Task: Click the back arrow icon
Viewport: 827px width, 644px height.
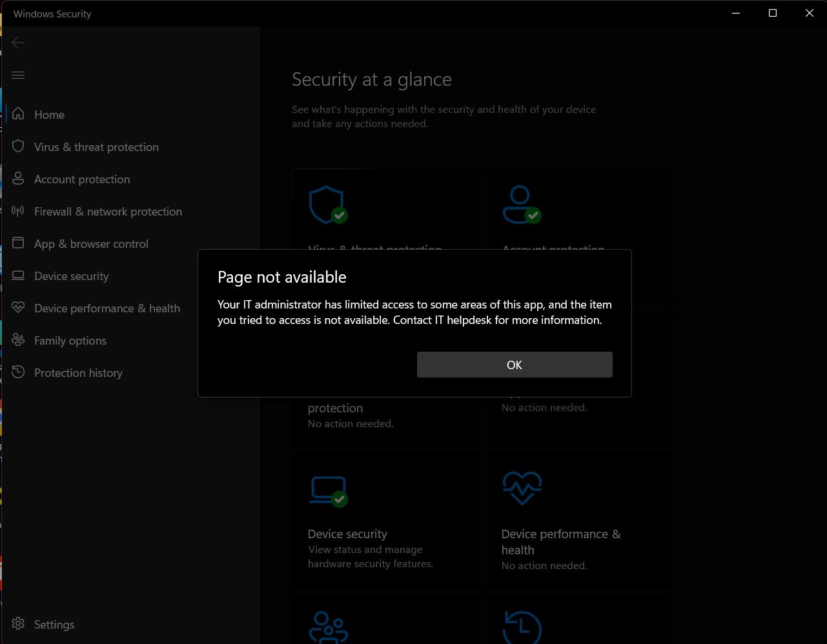Action: pyautogui.click(x=18, y=43)
